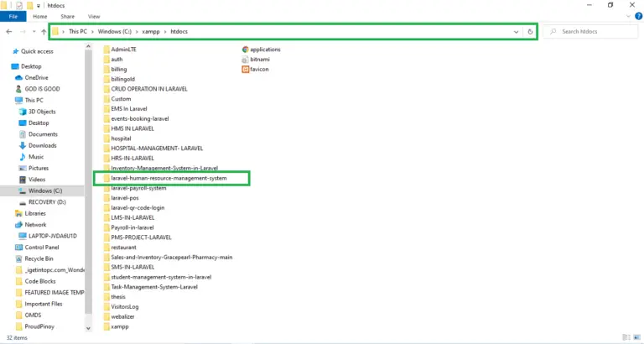644x344 pixels.
Task: Select Windows (C:) drive in sidebar
Action: (x=42, y=190)
